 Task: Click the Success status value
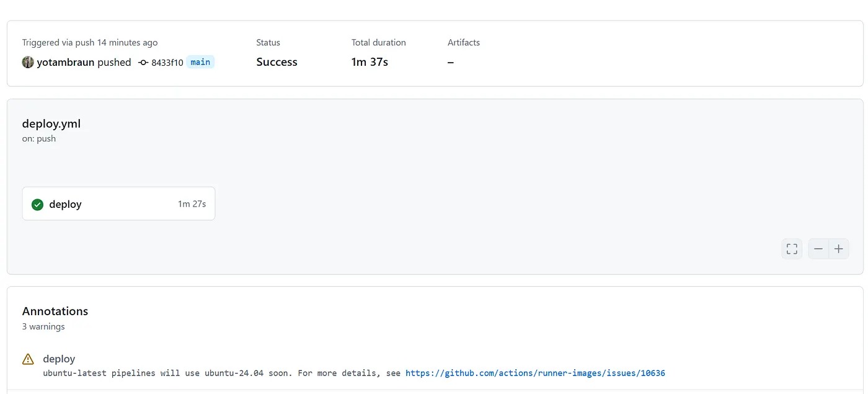pos(277,62)
